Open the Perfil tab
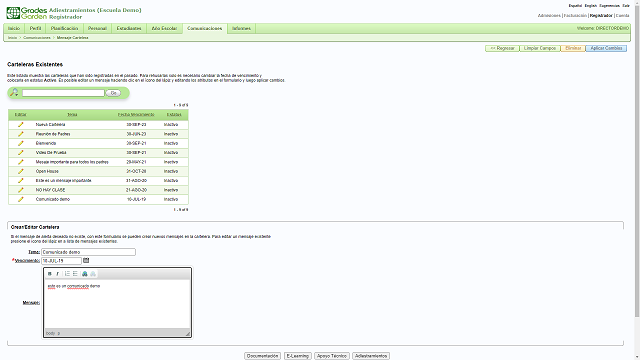640x360 pixels. pos(36,29)
